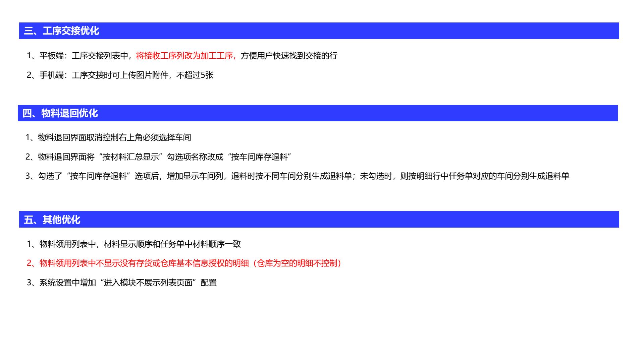Click the text 未勾选时 in section four
This screenshot has width=644, height=362.
point(376,176)
